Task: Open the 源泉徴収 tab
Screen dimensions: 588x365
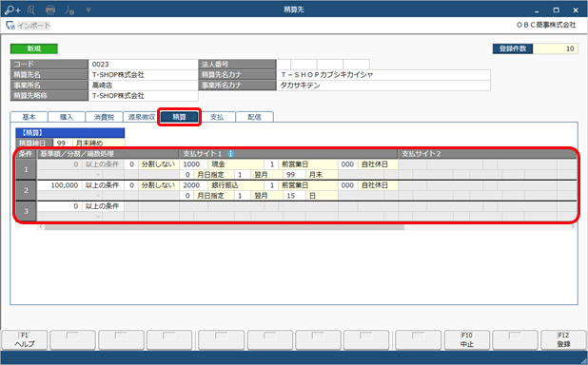Action: pos(142,117)
